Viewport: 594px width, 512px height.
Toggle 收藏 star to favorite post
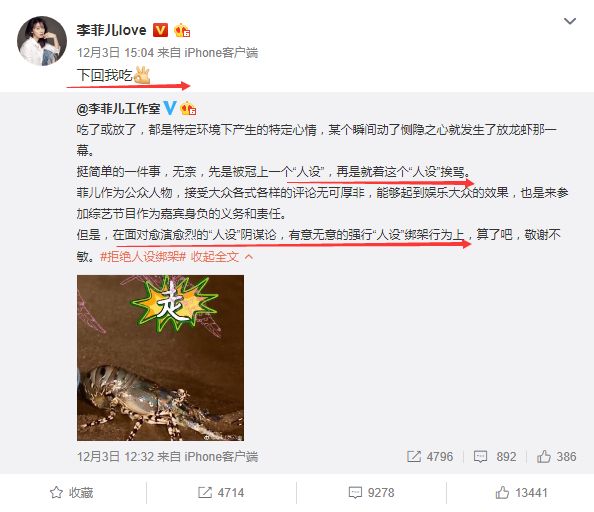[x=71, y=493]
